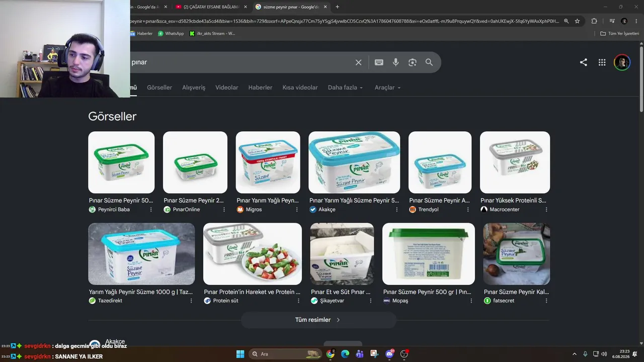Open the volume control in system tray
The width and height of the screenshot is (644, 362).
click(604, 354)
